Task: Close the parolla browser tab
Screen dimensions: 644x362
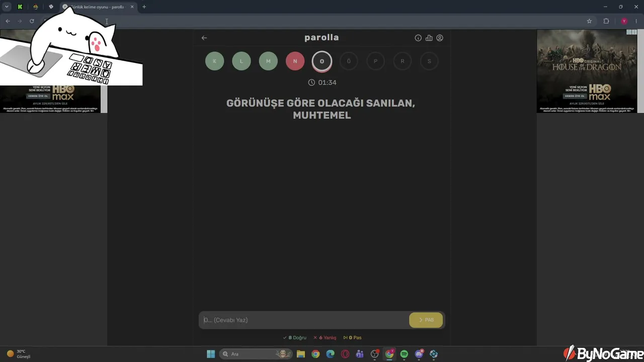Action: click(132, 7)
